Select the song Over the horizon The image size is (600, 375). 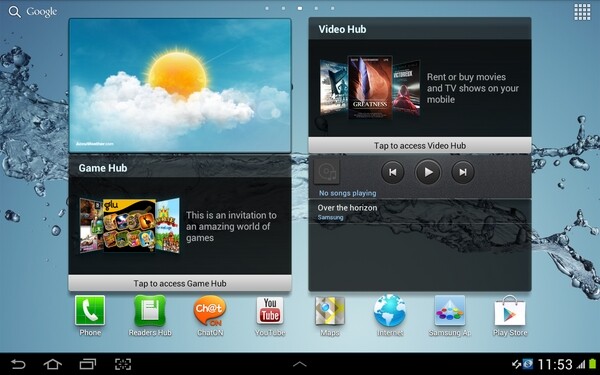420,212
